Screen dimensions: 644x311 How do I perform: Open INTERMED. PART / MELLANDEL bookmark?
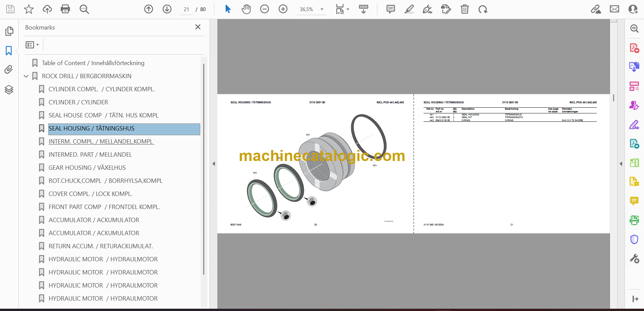(x=90, y=155)
